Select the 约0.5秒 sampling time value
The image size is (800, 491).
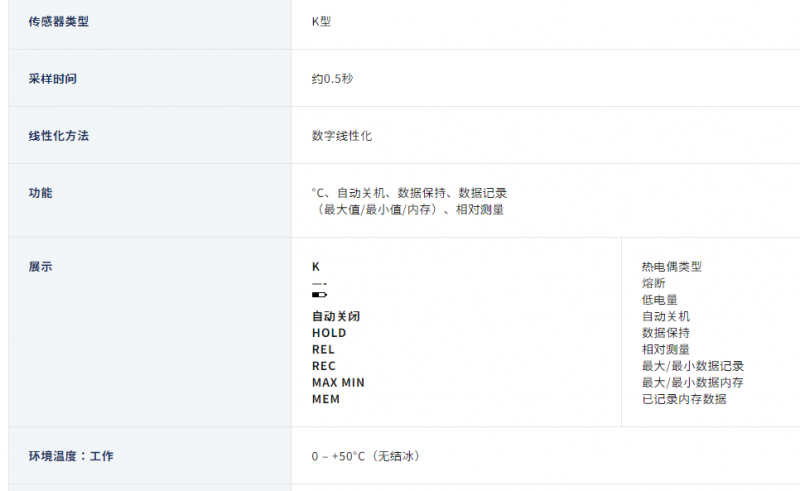click(333, 79)
